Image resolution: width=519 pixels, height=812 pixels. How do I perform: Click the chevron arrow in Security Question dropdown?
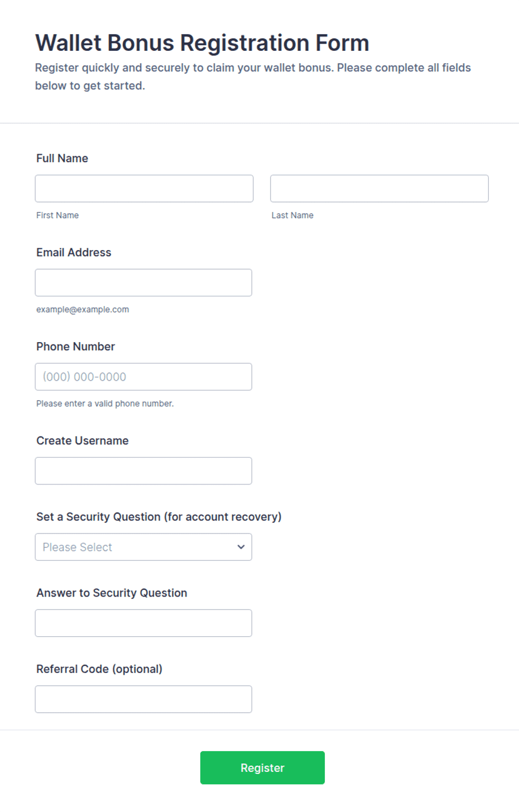click(x=241, y=547)
